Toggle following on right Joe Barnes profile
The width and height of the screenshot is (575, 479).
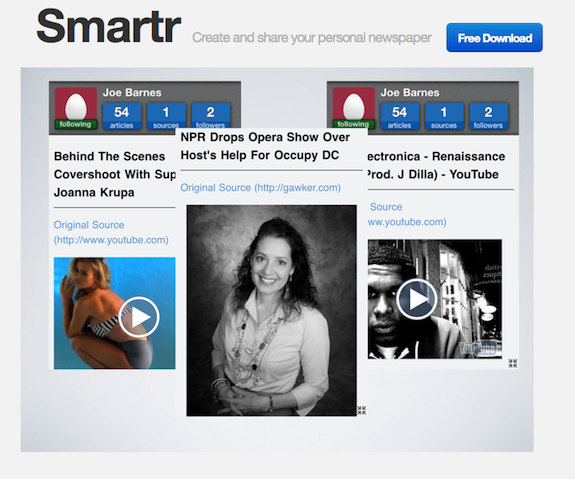[353, 124]
